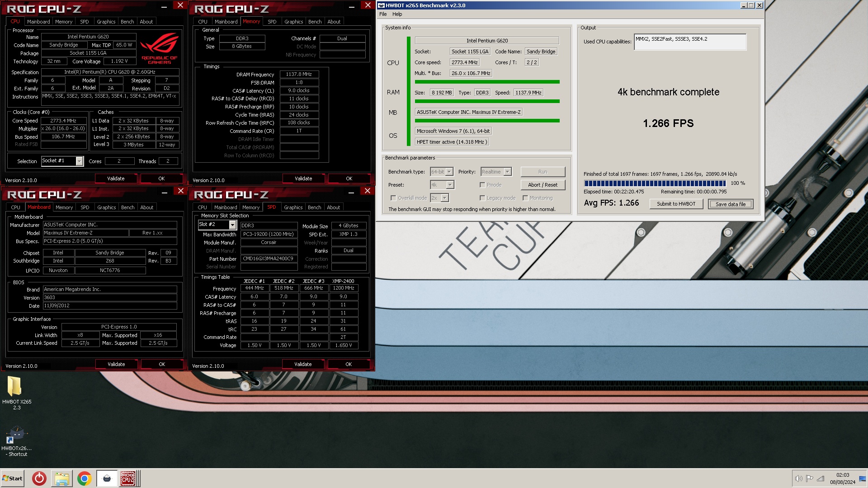Open the Help menu in HWBOT x265
Screen dimensions: 868x488
point(397,14)
